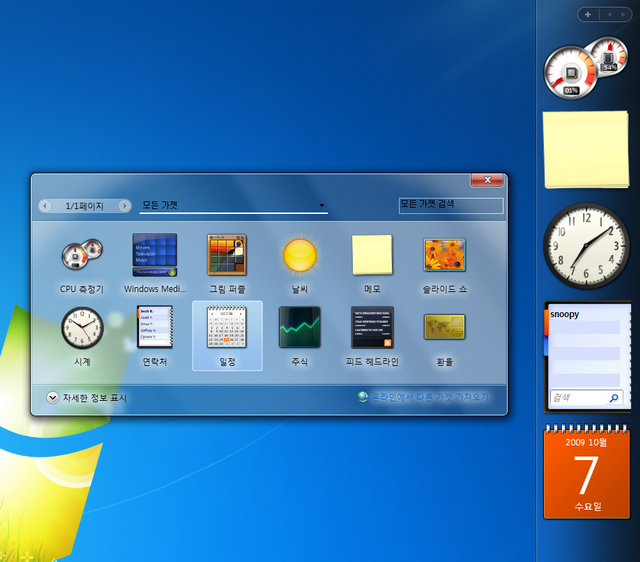Click the 2009 10월 calendar header
The height and width of the screenshot is (562, 640).
click(586, 442)
